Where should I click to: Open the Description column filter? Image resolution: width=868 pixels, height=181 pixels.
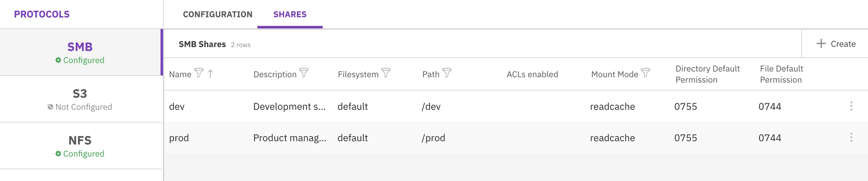click(x=304, y=72)
